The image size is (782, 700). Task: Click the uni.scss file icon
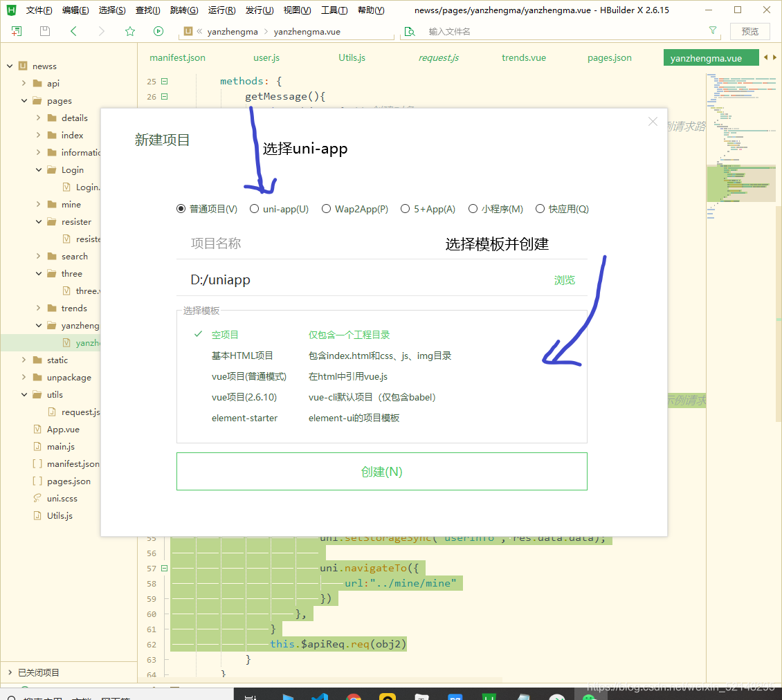[37, 498]
